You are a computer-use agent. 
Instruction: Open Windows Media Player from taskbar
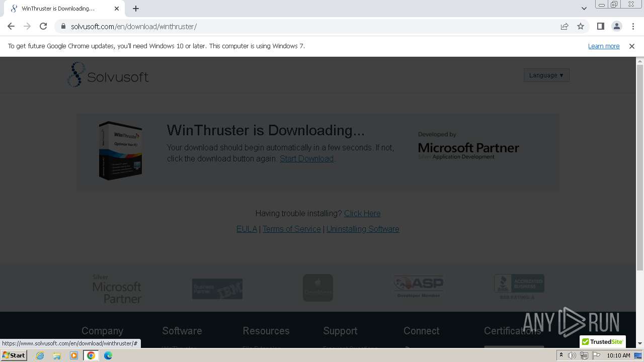(74, 355)
